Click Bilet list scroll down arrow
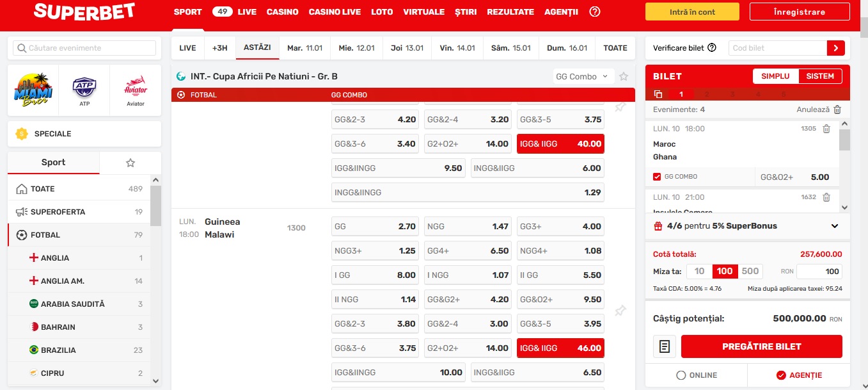This screenshot has height=390, width=868. click(x=844, y=207)
